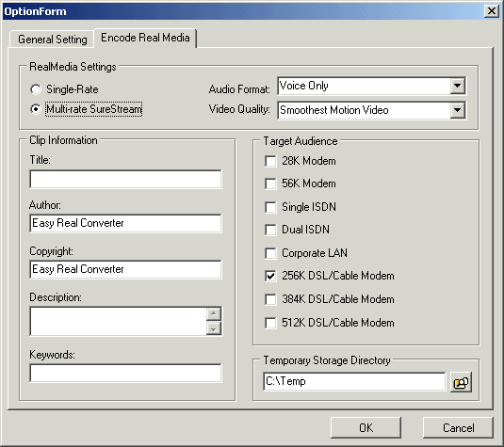Check the 56K Modem option
The width and height of the screenshot is (504, 447).
pos(270,184)
